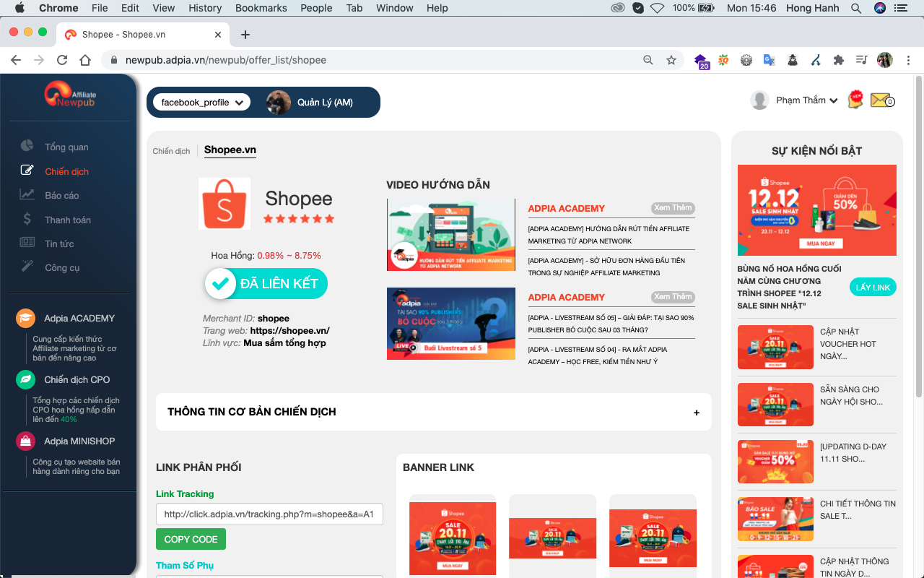Open Chrome History menu

click(205, 8)
